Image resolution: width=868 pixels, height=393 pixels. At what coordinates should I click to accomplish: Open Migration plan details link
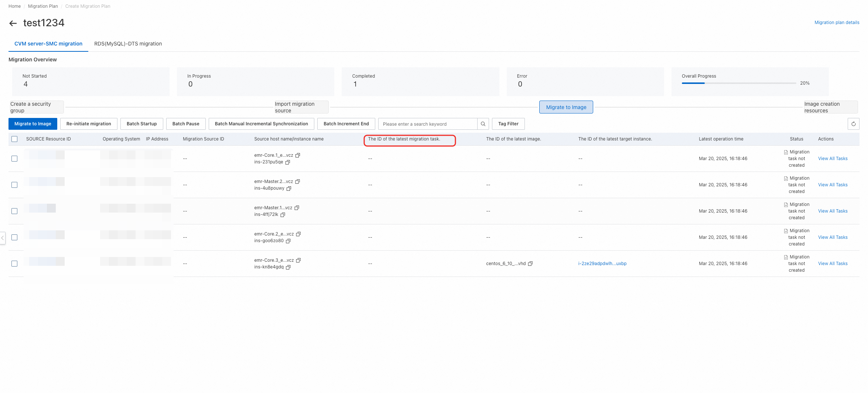tap(837, 23)
